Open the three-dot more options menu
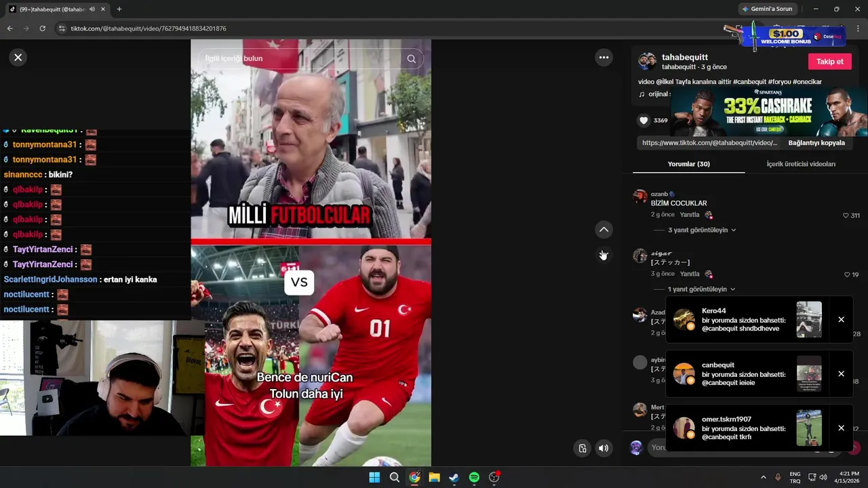The width and height of the screenshot is (868, 488). [x=604, y=58]
